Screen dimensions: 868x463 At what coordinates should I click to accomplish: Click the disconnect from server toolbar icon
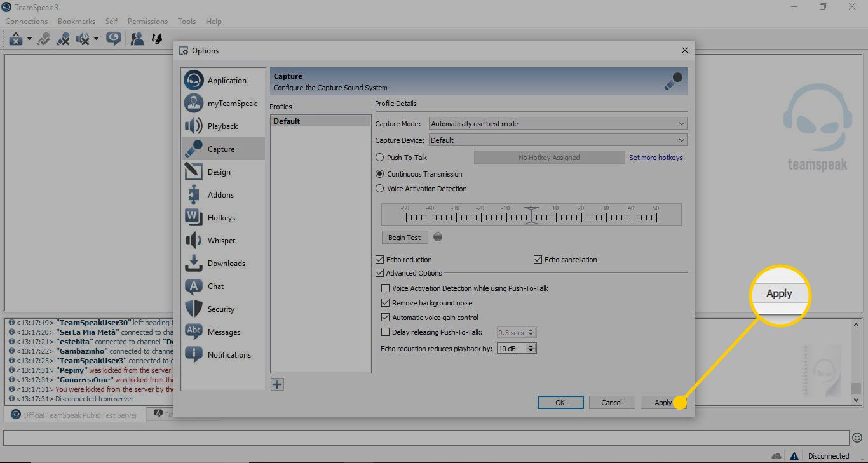tap(16, 39)
